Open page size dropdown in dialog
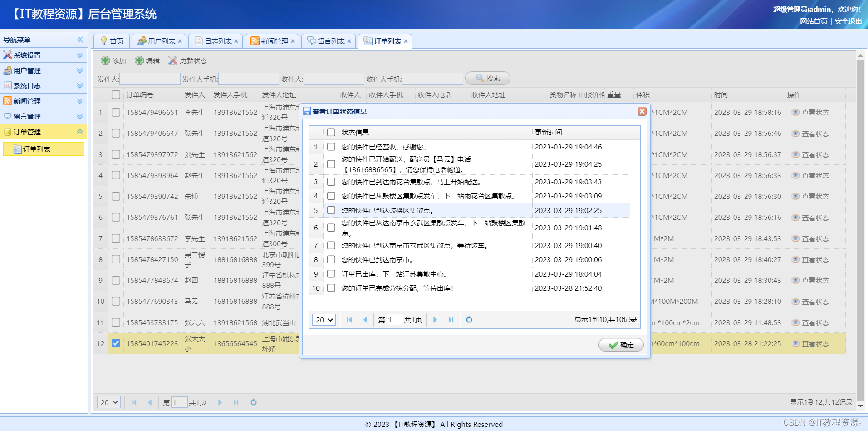 click(x=324, y=320)
